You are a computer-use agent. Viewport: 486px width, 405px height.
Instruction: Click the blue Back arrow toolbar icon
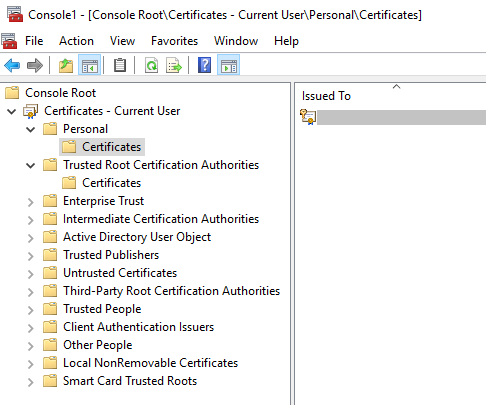[12, 65]
